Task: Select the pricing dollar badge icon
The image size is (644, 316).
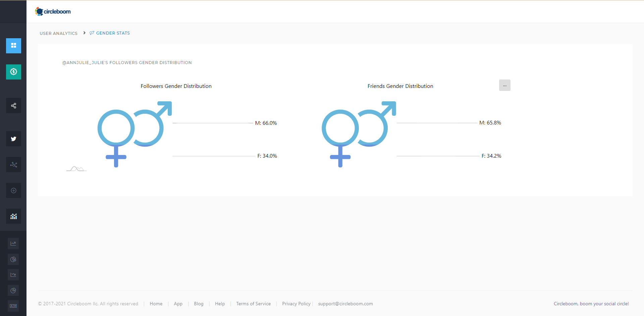Action: pyautogui.click(x=13, y=72)
